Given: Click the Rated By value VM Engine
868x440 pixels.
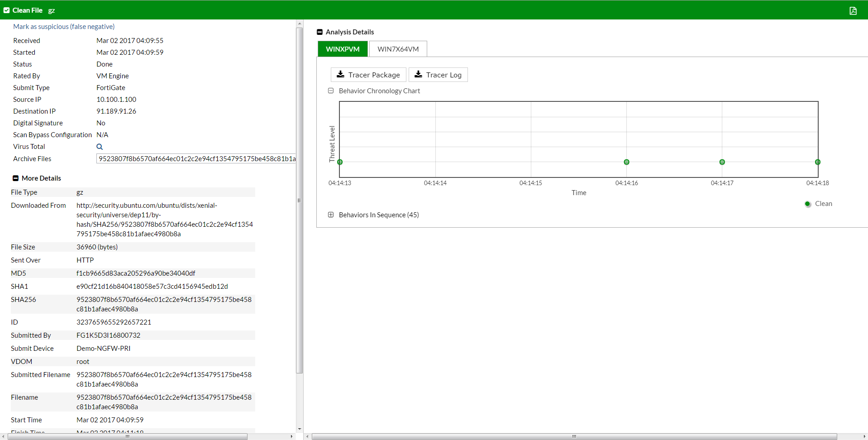Looking at the screenshot, I should (113, 76).
